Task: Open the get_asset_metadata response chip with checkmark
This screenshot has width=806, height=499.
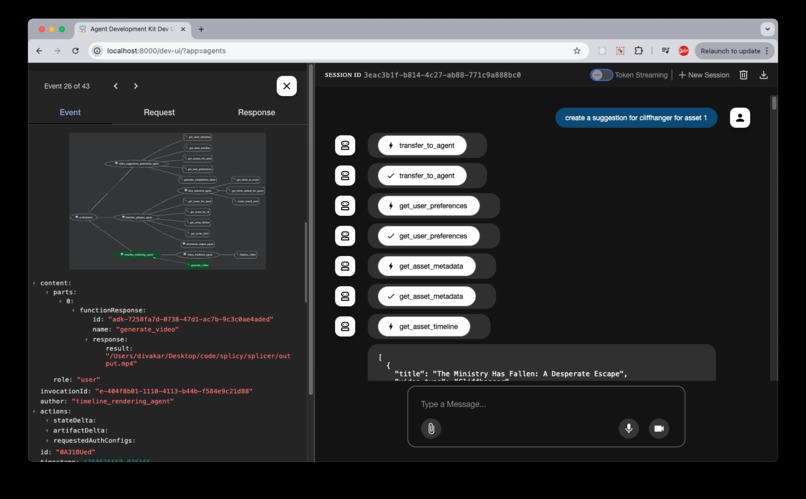Action: [427, 297]
